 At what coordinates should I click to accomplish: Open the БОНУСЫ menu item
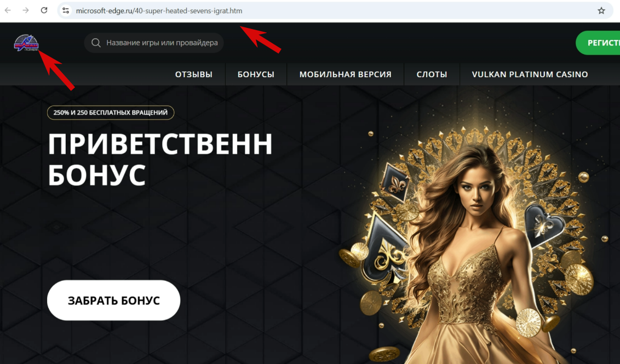tap(256, 74)
